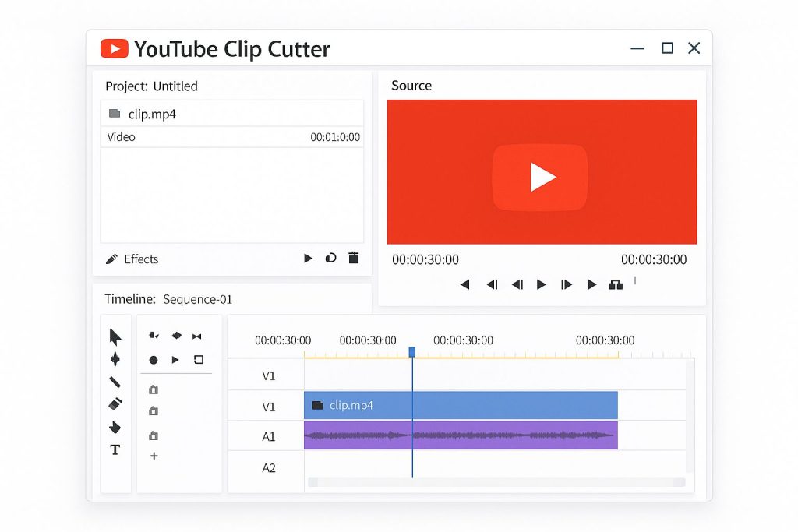Click the vertical scrollbar at timeline right edge
Viewport: 798px width, 532px height.
pos(690,417)
